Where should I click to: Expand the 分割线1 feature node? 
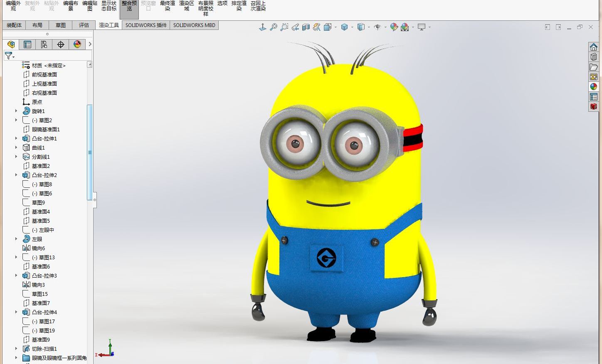[16, 157]
